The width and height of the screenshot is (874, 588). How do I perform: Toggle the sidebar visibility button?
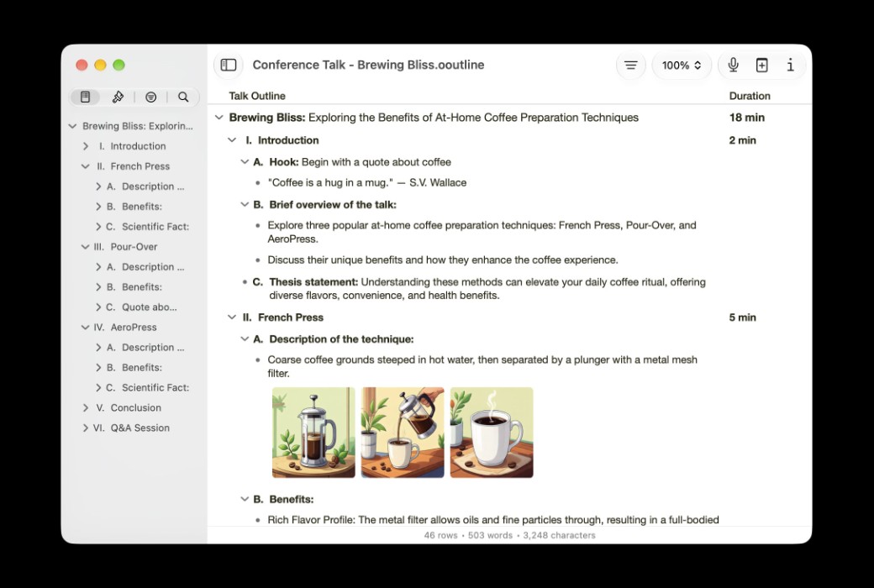click(x=229, y=66)
